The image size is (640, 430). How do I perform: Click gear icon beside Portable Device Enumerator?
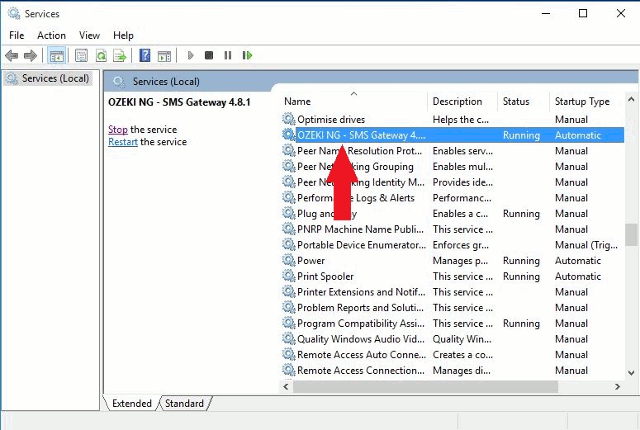point(289,244)
